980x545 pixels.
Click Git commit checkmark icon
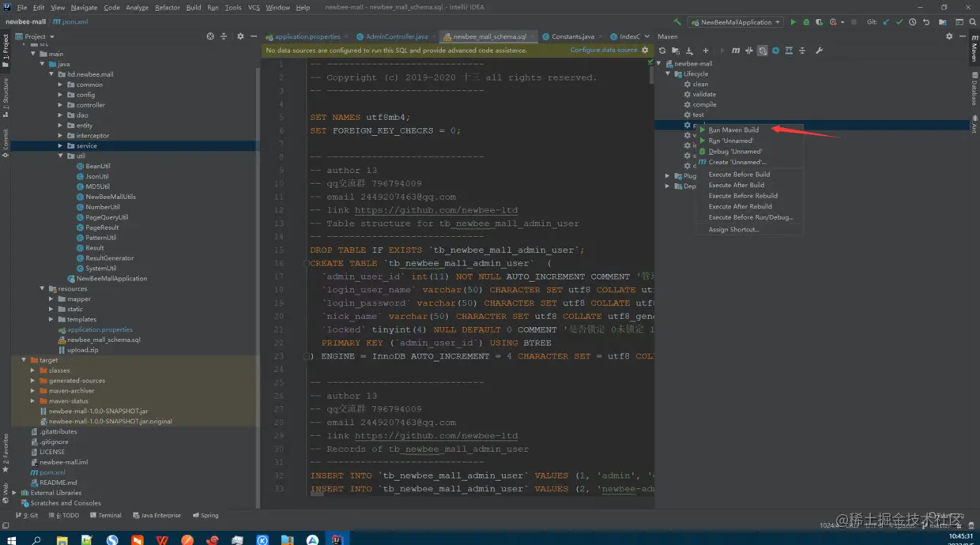pyautogui.click(x=899, y=22)
